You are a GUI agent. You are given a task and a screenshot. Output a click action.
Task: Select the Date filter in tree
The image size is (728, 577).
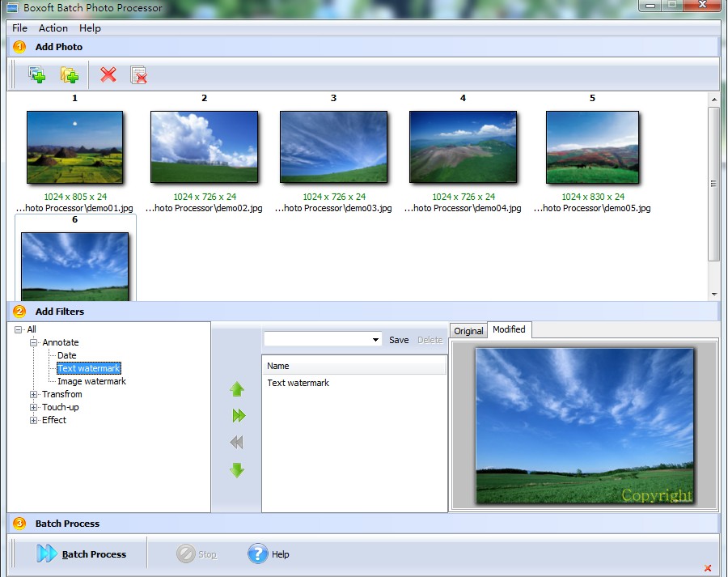tap(67, 355)
